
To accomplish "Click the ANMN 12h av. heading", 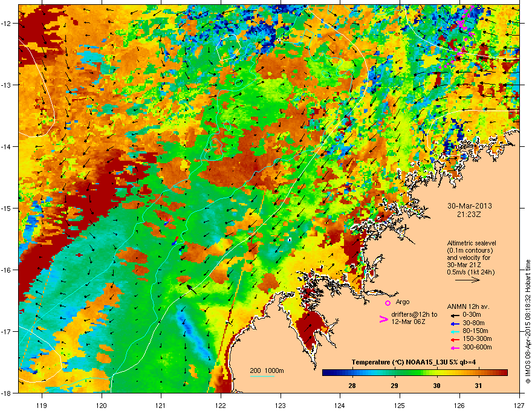I will point(468,307).
